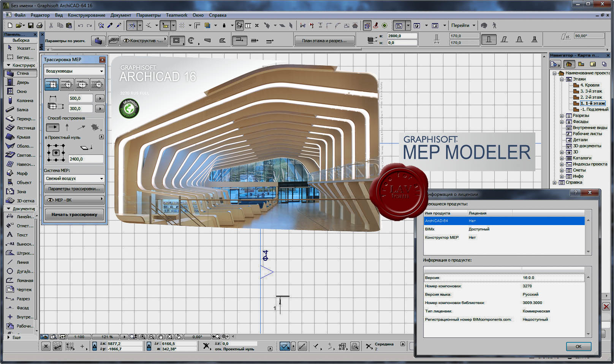The image size is (614, 364).
Task: Click the undo arrow toolbar icon
Action: 81,25
